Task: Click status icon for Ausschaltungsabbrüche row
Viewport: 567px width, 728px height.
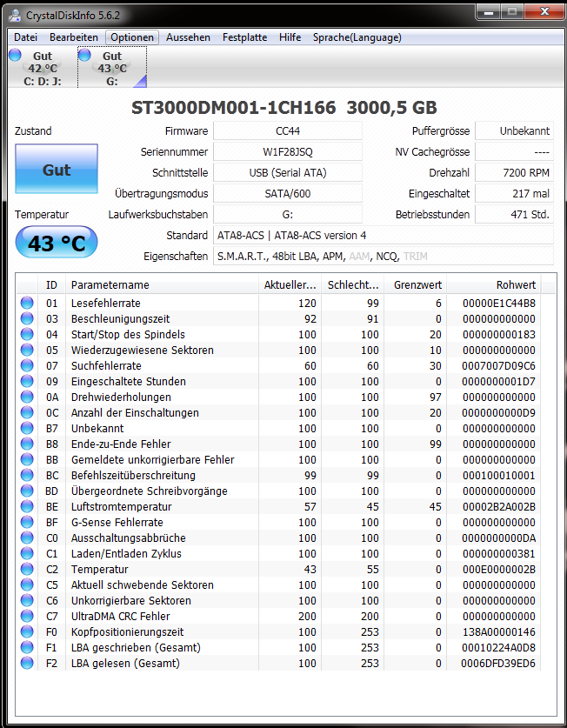Action: (27, 538)
